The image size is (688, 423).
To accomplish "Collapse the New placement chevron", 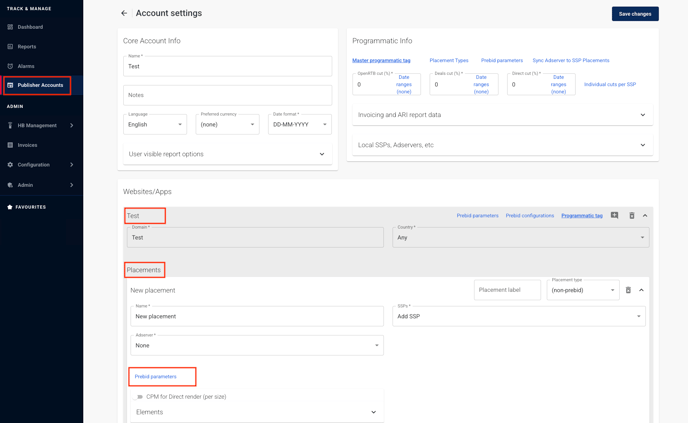I will (x=641, y=290).
